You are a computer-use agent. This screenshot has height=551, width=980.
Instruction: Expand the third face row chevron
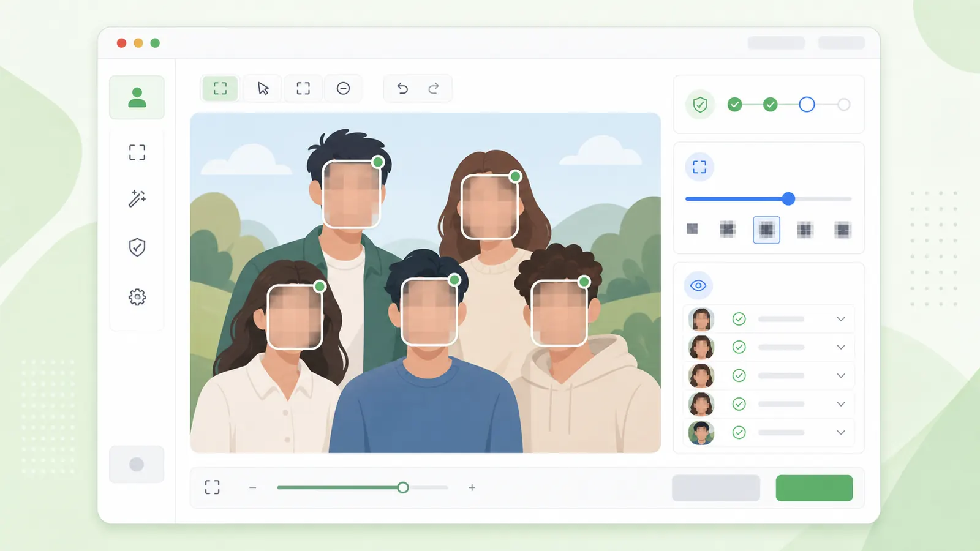(x=841, y=375)
